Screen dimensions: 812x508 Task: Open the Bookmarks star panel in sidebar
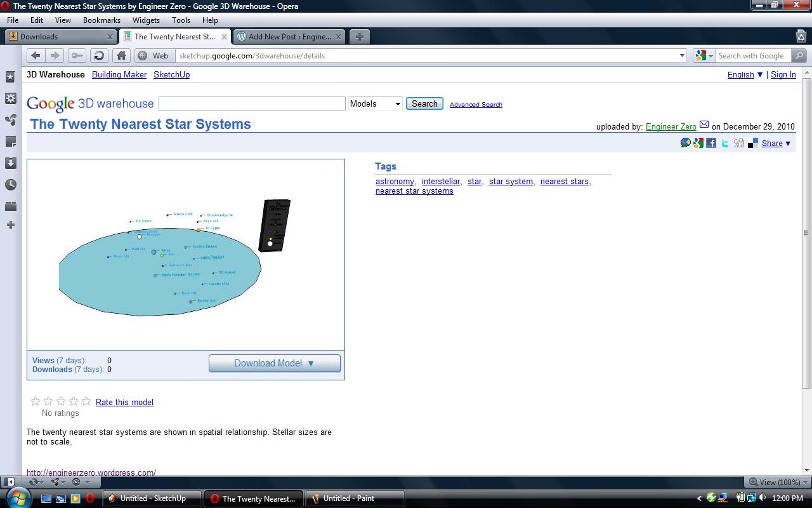[10, 77]
